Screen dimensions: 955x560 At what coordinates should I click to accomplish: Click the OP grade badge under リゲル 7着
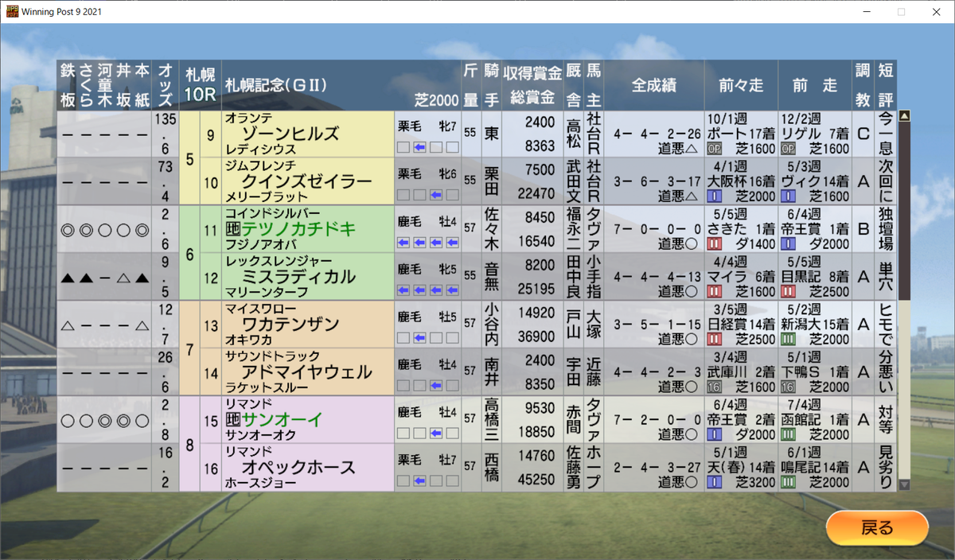(x=788, y=149)
